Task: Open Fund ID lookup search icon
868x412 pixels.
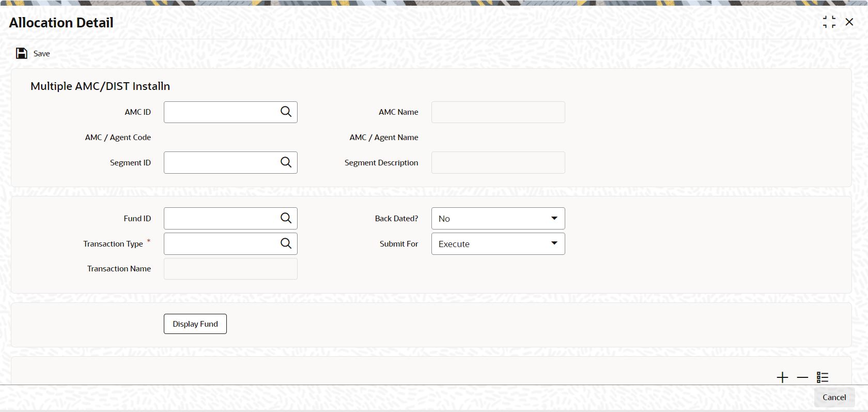Action: 286,218
